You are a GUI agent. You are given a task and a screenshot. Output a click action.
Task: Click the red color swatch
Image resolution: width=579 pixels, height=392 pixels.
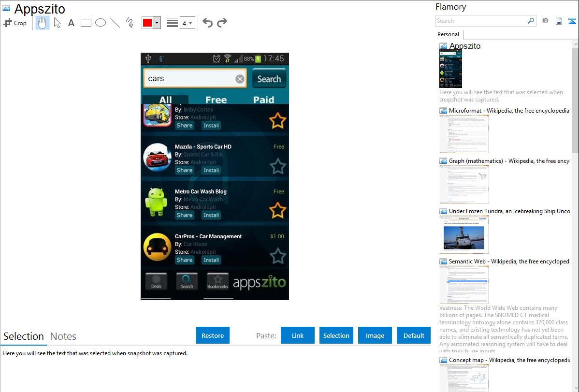(147, 23)
